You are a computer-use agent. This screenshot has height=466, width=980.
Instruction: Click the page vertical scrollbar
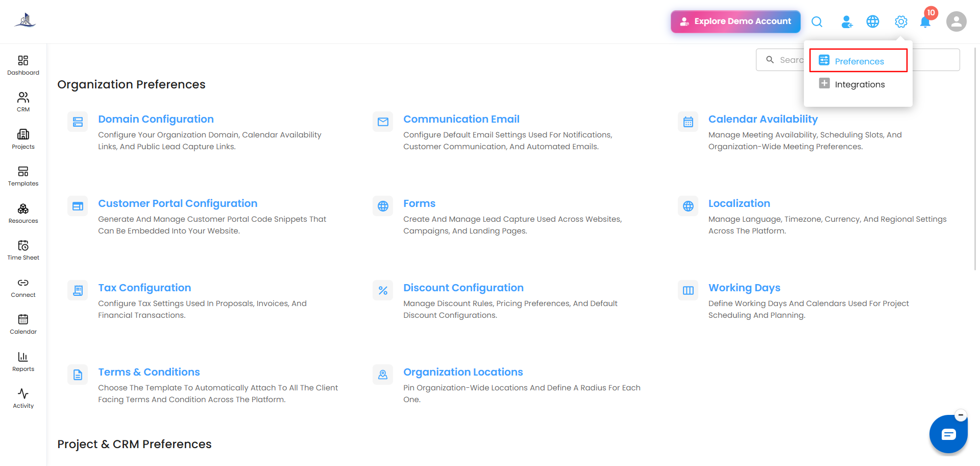[975, 158]
